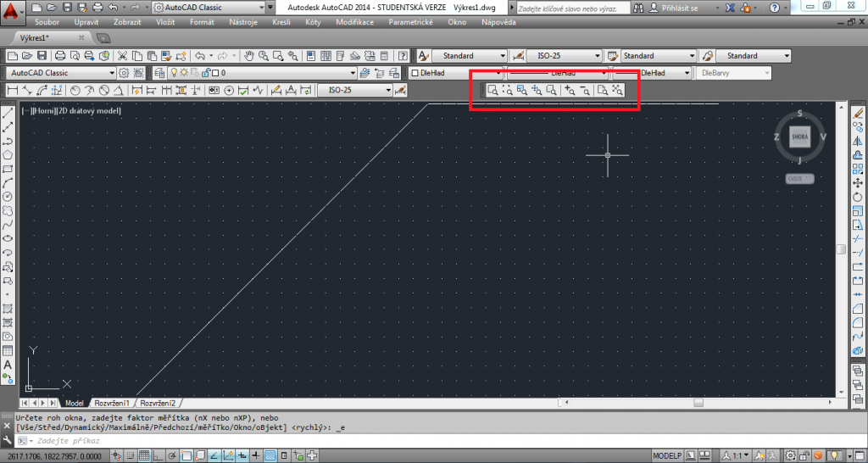Viewport: 868px width, 463px height.
Task: Open the Zobrazit menu
Action: pos(127,22)
